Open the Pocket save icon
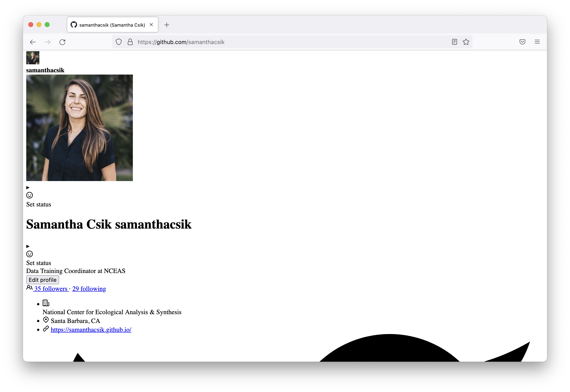Viewport: 570px width, 392px height. (522, 42)
